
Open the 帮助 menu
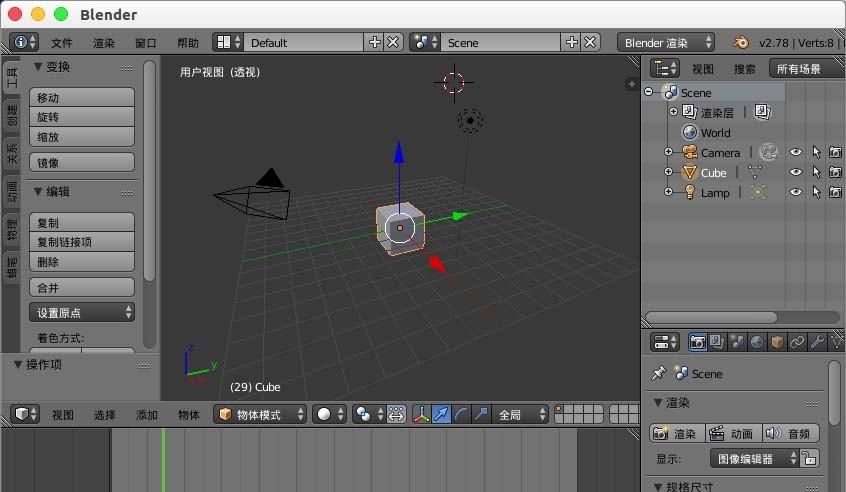(x=188, y=43)
